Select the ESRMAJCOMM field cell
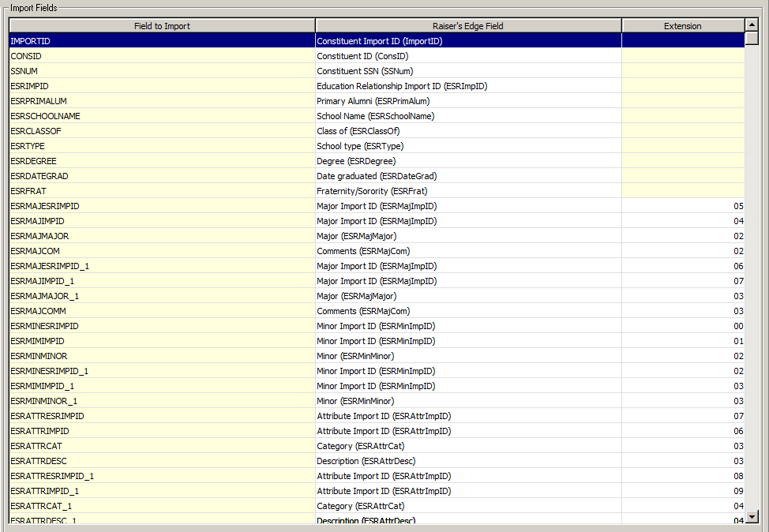The image size is (769, 532). (162, 311)
